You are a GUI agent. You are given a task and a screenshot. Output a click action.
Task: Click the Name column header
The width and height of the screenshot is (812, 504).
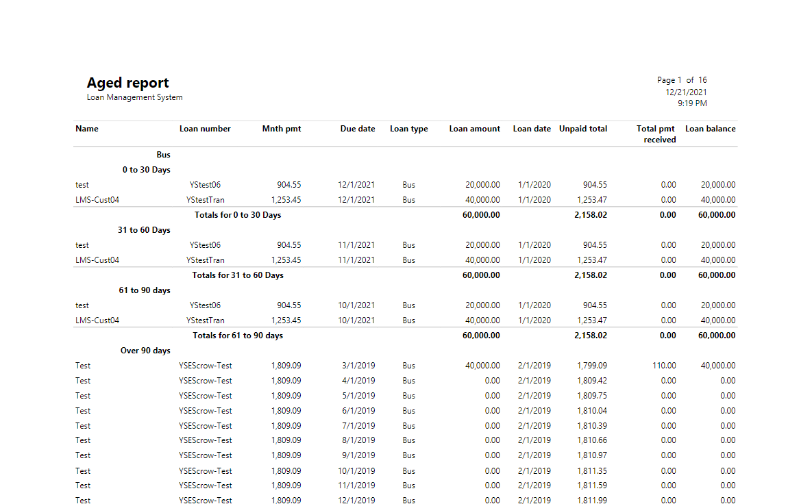click(x=87, y=129)
